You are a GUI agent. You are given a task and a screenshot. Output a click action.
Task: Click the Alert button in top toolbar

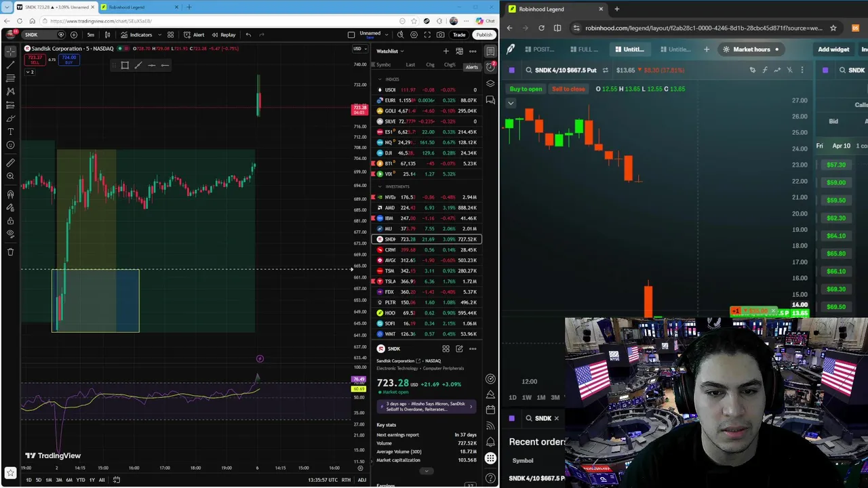193,35
